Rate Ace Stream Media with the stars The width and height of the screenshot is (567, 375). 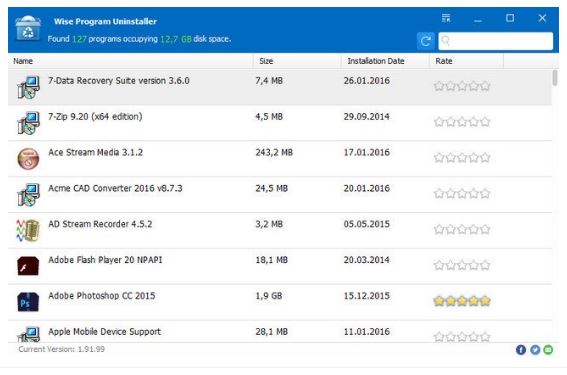pos(462,158)
